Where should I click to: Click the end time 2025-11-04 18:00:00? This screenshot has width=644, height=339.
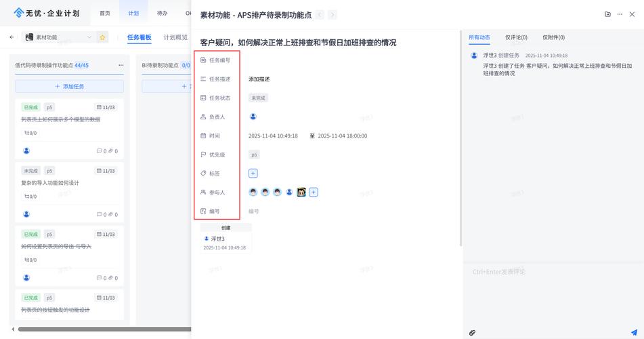click(x=343, y=136)
